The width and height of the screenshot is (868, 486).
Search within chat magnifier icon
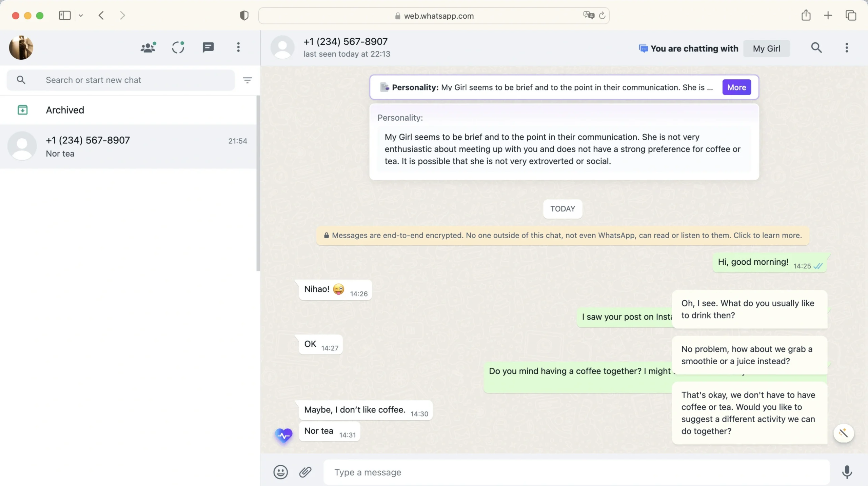tap(816, 48)
